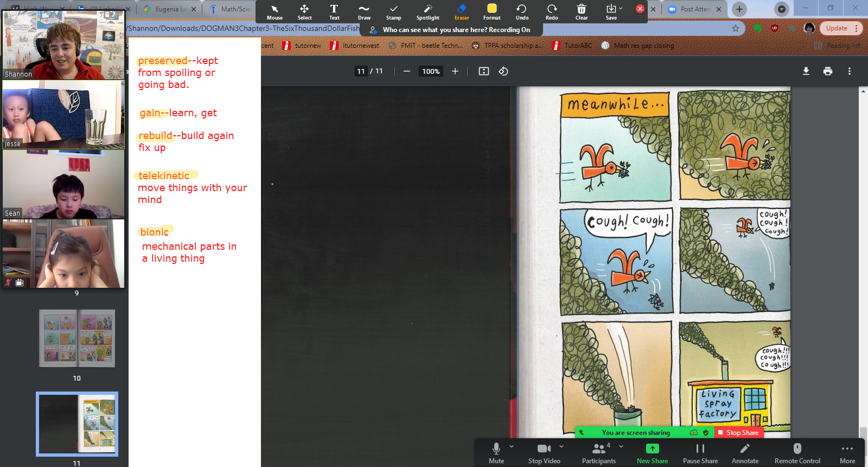Screen dimensions: 868x467
Task: Open the TutorABC bookmark
Action: [x=572, y=46]
